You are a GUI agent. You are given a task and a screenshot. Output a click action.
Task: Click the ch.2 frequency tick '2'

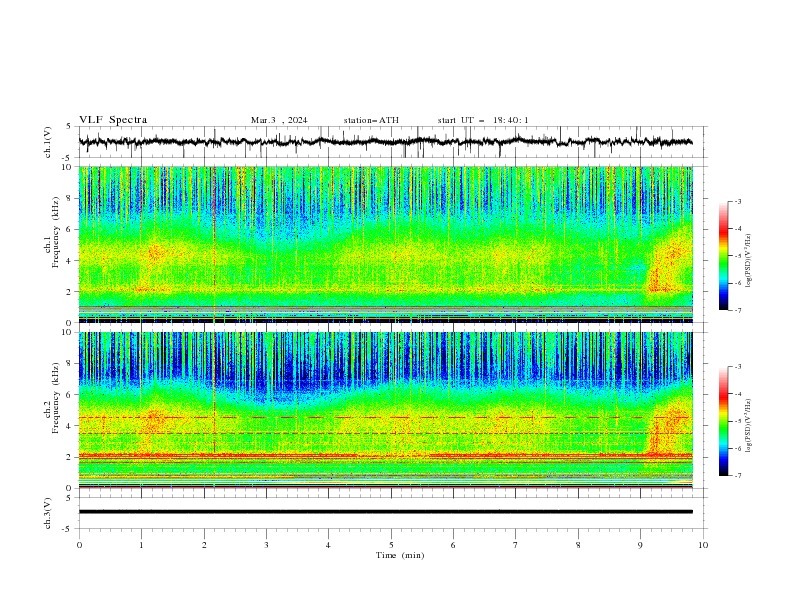(70, 457)
